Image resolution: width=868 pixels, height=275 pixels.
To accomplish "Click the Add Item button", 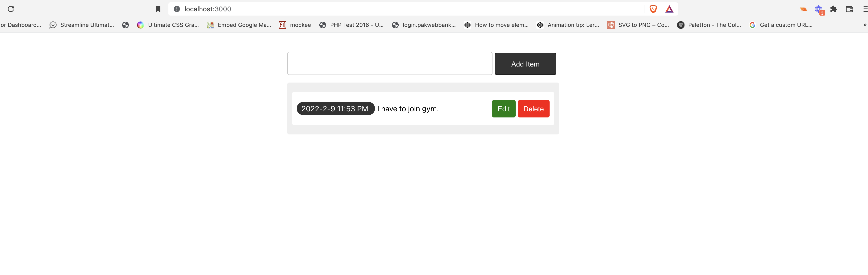I will (525, 64).
